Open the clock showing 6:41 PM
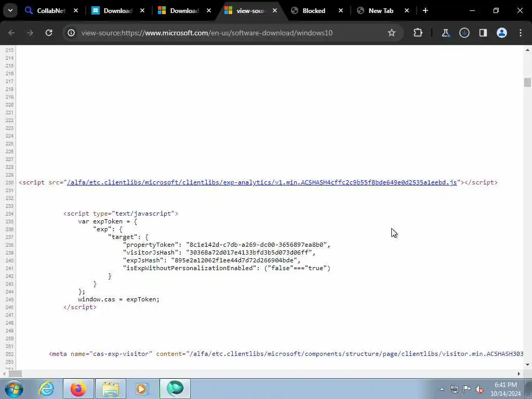The image size is (532, 399). coord(506,389)
